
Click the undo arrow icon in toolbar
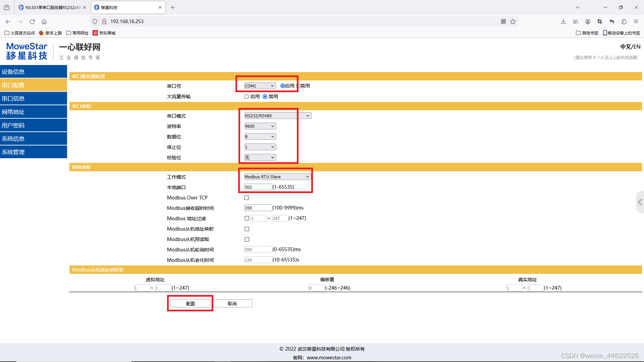[612, 21]
